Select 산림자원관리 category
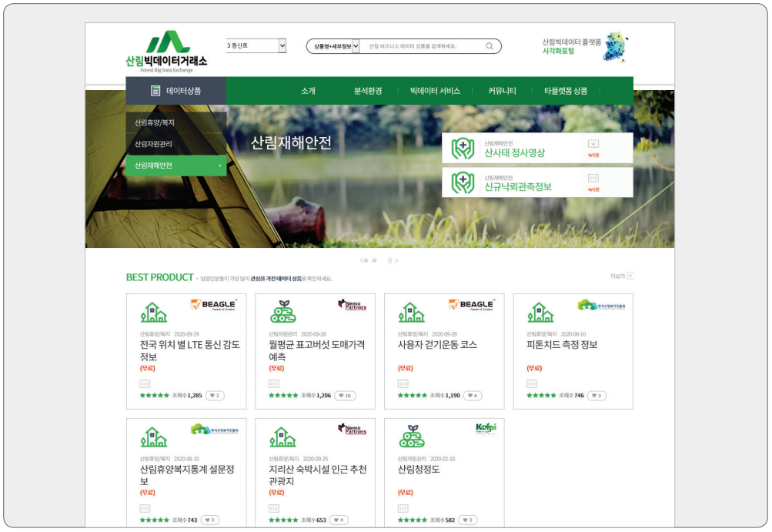The height and width of the screenshot is (532, 772). coord(175,144)
